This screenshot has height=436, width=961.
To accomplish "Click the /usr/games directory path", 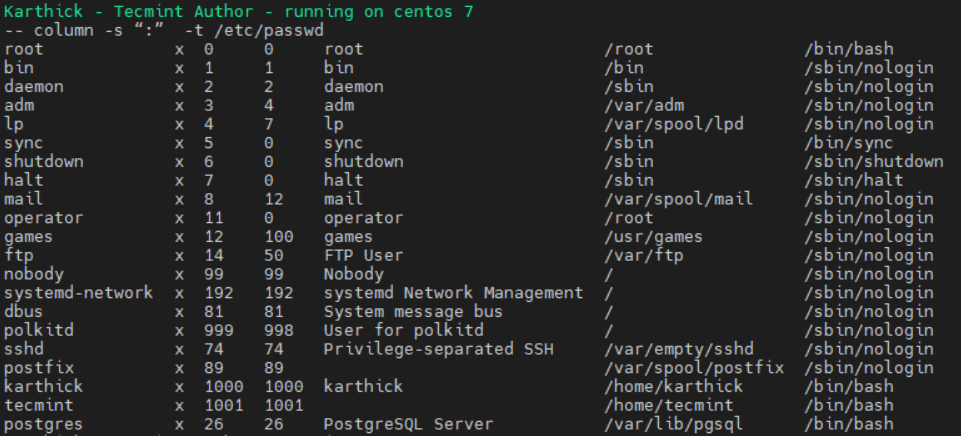I will (x=653, y=237).
